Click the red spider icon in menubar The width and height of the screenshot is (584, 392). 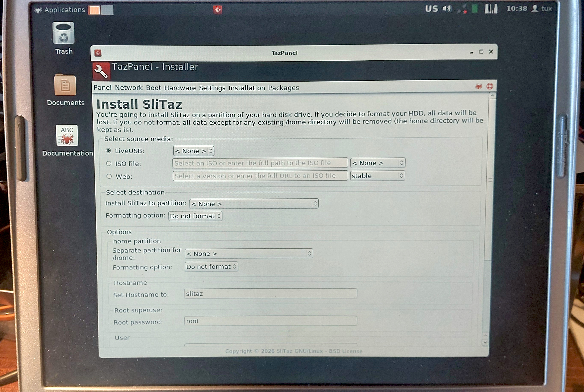479,86
